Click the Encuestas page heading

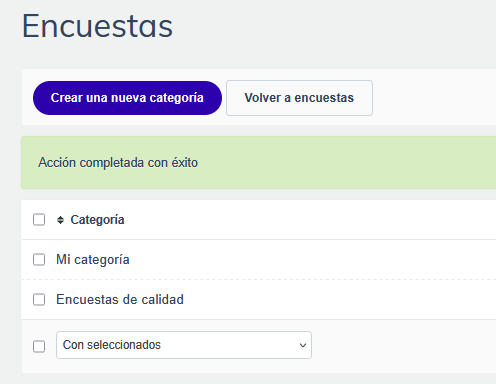(x=97, y=26)
